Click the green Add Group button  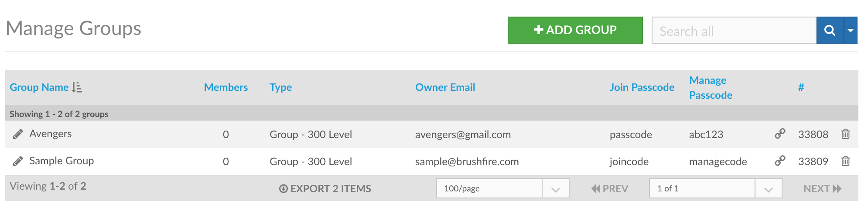click(575, 30)
